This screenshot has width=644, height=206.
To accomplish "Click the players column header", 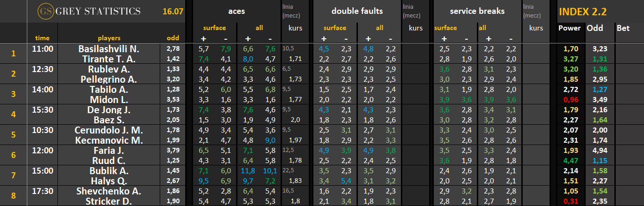I will pos(109,38).
